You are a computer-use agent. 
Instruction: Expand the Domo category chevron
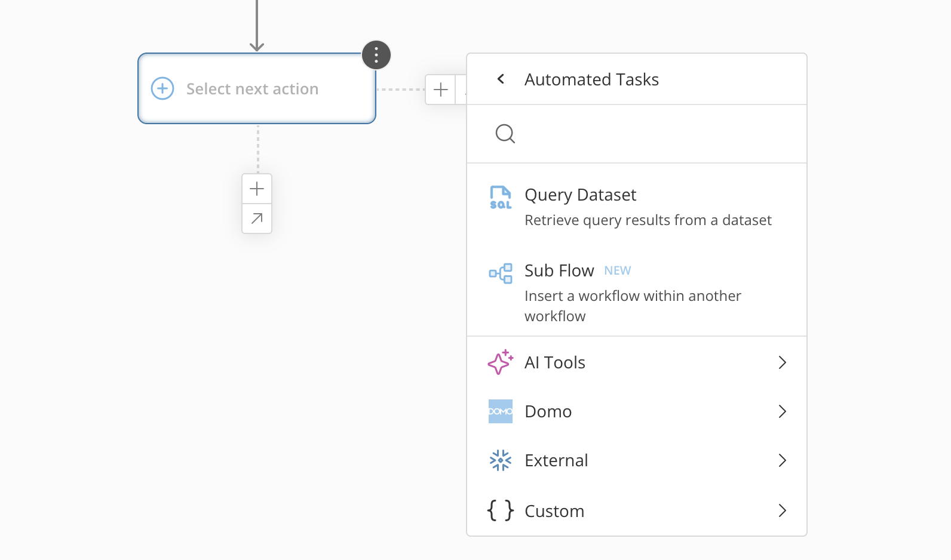(x=783, y=411)
